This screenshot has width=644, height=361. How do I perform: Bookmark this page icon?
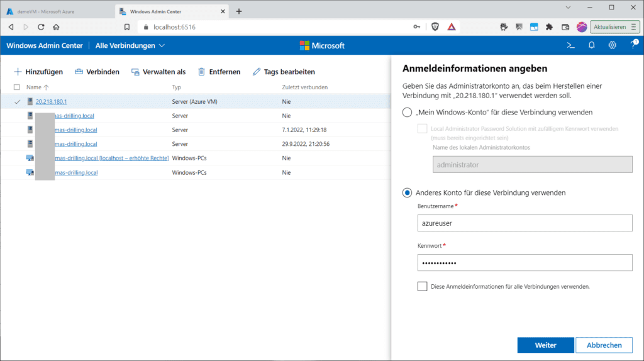pyautogui.click(x=127, y=27)
